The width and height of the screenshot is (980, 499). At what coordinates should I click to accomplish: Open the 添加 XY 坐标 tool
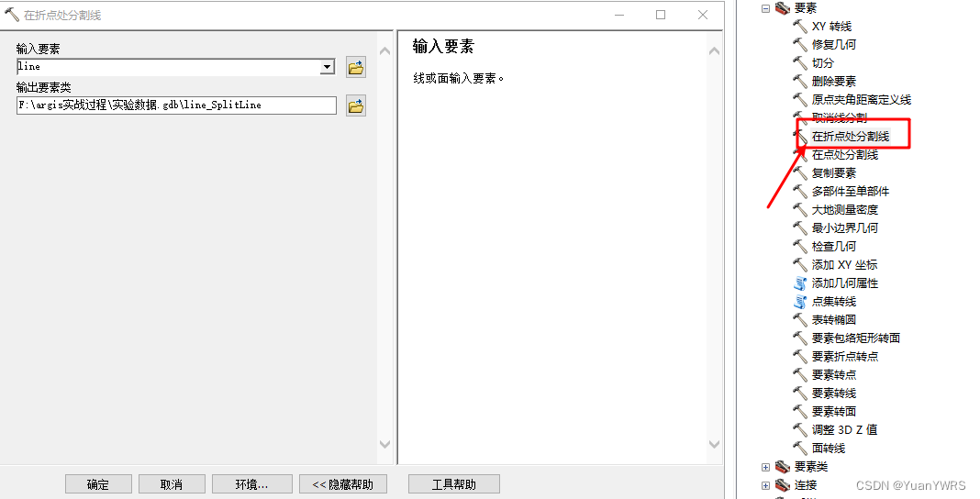pyautogui.click(x=844, y=265)
